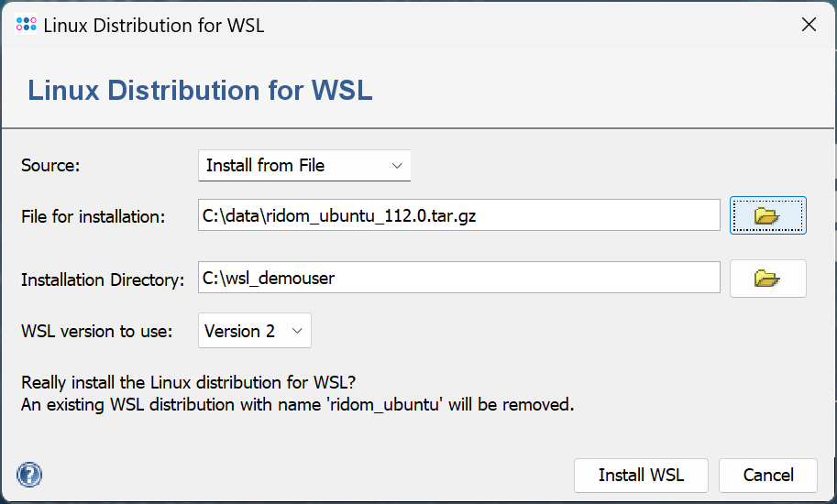Expand the WSL version dropdown showing Version 2
The image size is (837, 504).
254,332
